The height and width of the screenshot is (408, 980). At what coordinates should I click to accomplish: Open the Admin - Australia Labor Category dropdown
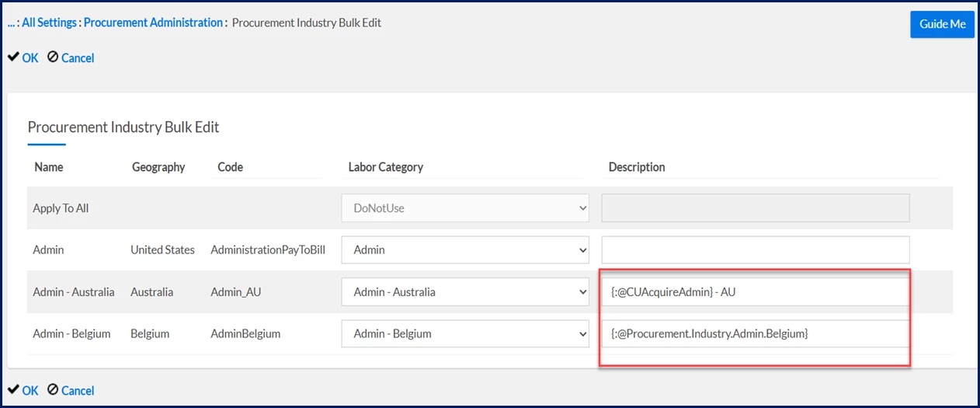pos(465,292)
